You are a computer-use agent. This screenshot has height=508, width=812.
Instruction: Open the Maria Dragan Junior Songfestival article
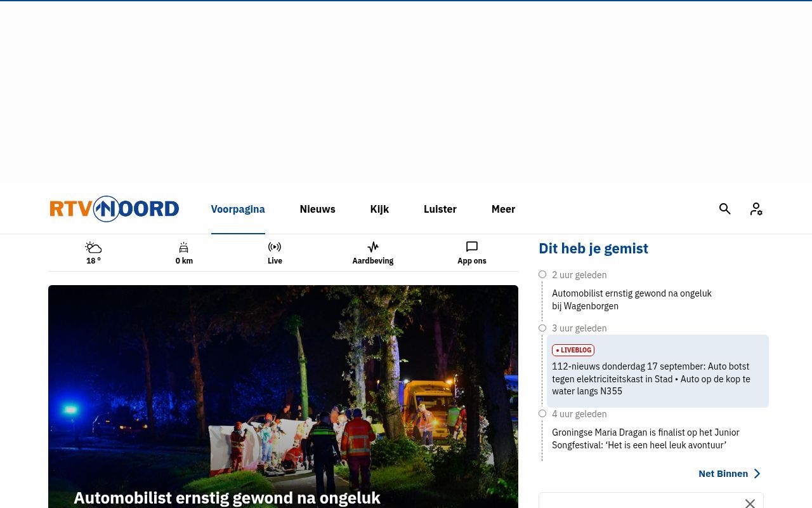coord(646,439)
